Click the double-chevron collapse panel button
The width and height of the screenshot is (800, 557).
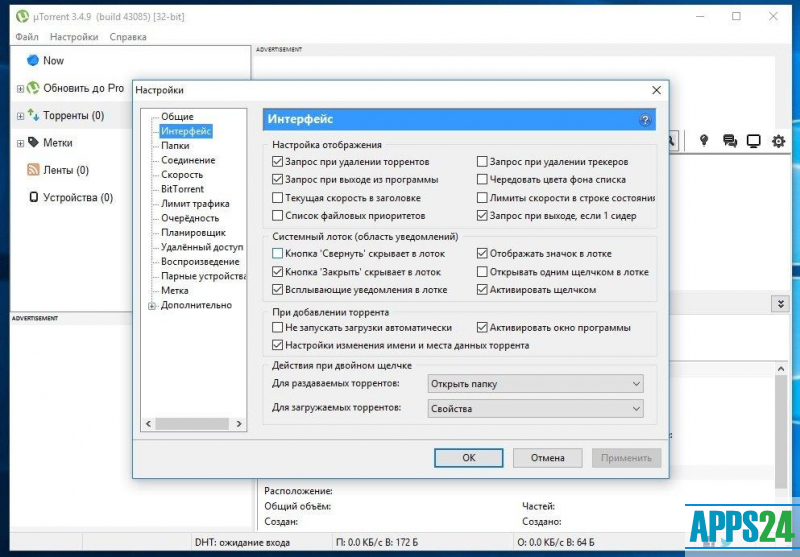click(x=780, y=304)
